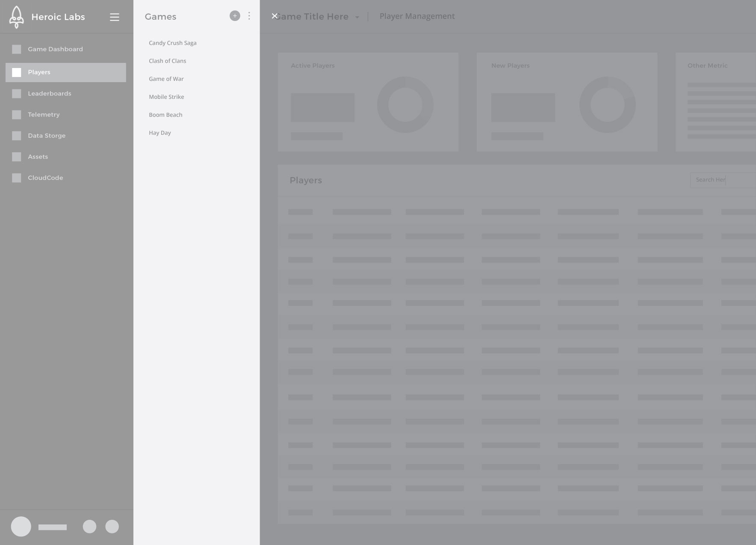Select Candy Crush Saga from games list
This screenshot has width=756, height=545.
coord(173,43)
